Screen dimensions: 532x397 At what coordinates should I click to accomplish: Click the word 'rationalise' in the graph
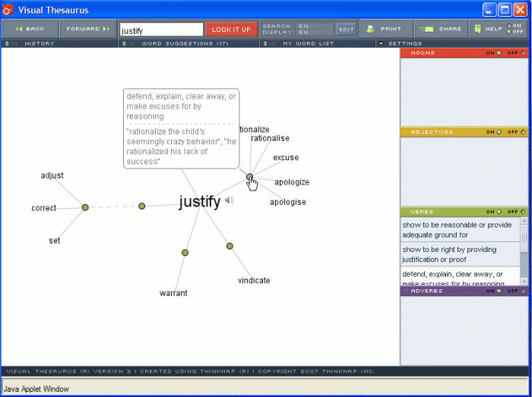tap(270, 138)
